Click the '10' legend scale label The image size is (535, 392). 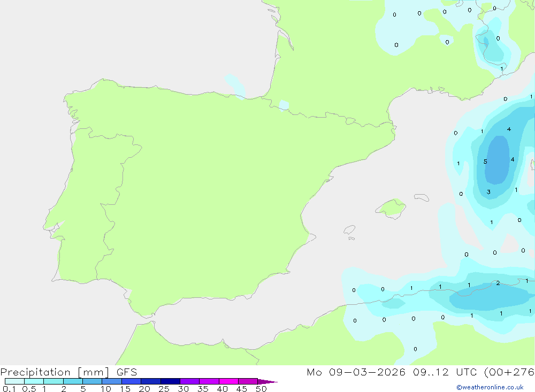tap(106, 389)
